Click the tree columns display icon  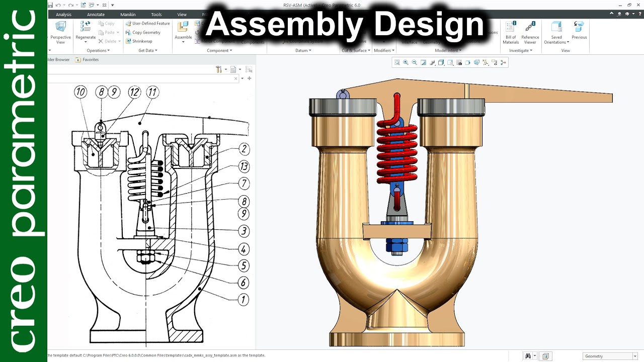point(233,69)
